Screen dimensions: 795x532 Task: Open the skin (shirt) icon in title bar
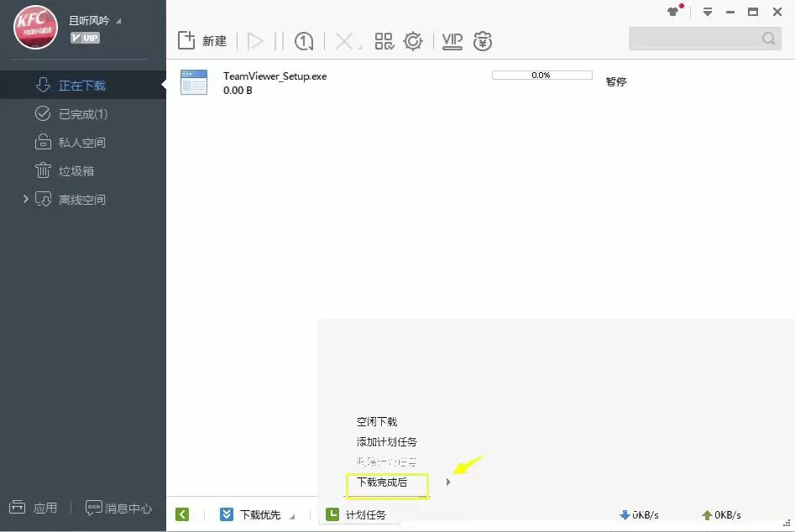click(673, 12)
